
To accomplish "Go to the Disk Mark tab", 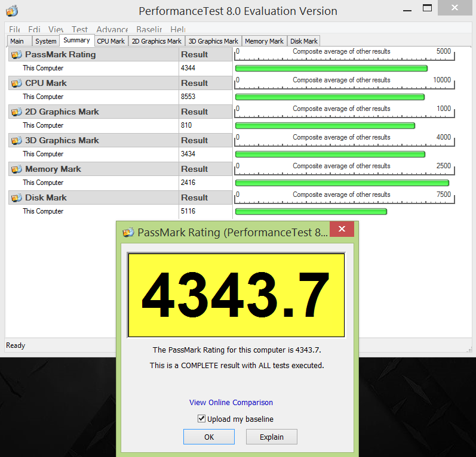I will (x=303, y=41).
